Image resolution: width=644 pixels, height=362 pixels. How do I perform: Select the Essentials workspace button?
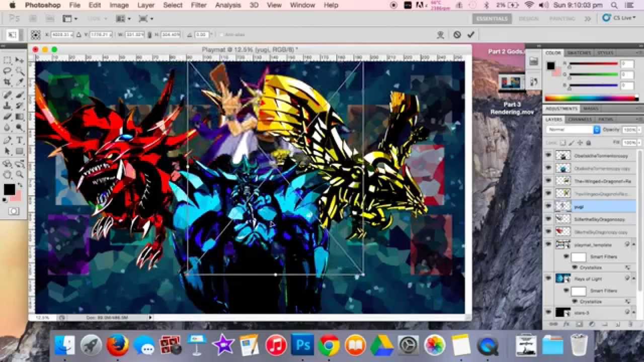(492, 19)
